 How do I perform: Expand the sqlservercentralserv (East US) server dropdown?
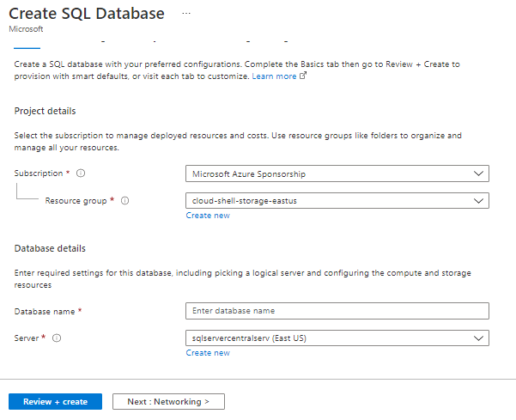pyautogui.click(x=337, y=338)
